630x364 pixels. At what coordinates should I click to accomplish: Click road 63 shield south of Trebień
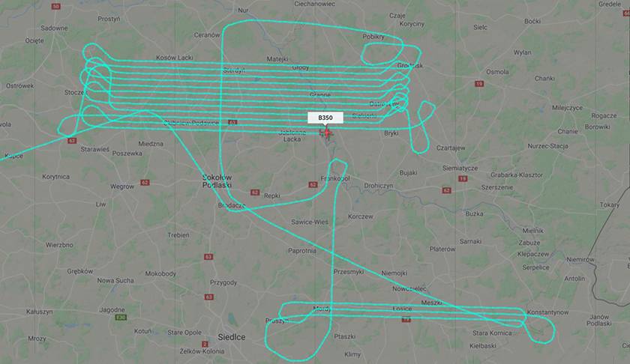[208, 257]
